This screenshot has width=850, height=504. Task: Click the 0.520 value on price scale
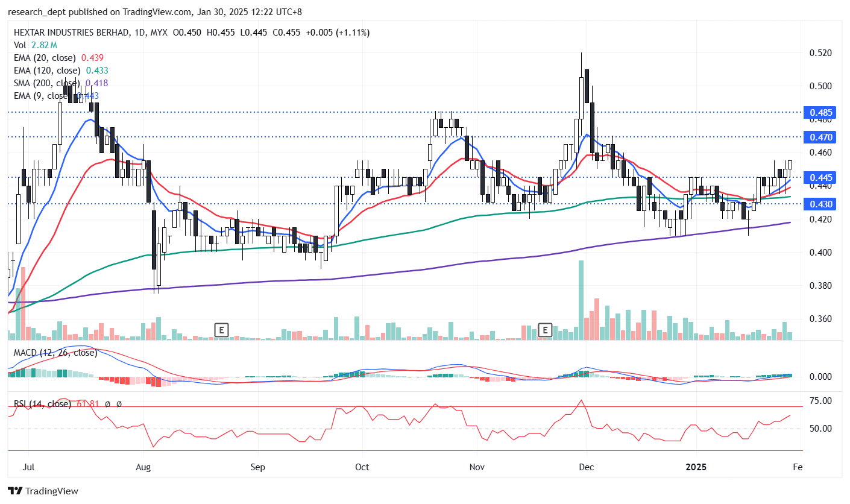point(820,53)
